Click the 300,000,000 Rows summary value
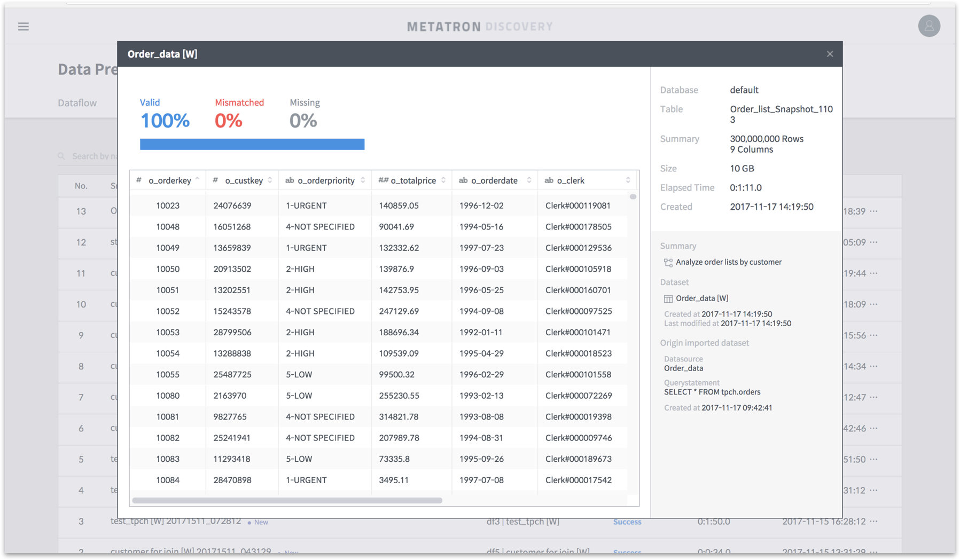The height and width of the screenshot is (560, 960). (767, 139)
